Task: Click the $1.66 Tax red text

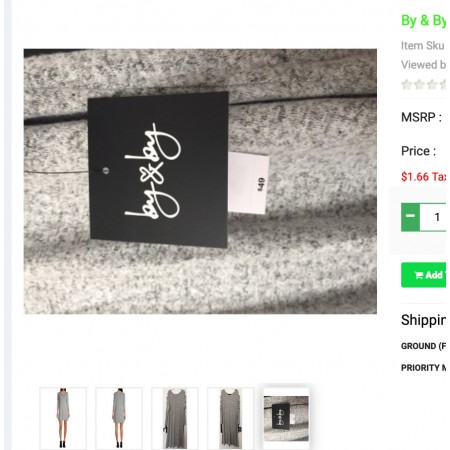Action: pyautogui.click(x=423, y=177)
